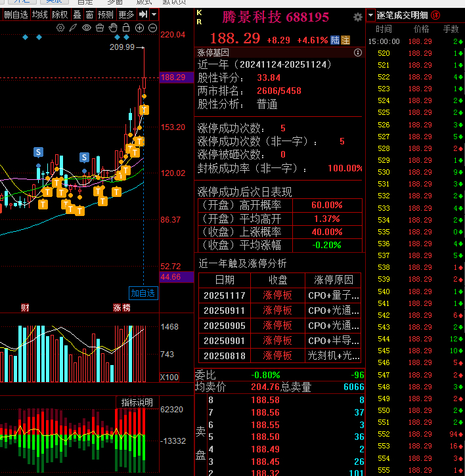Click the 预测 forecast button
Viewport: 465px width, 476px height.
pos(106,14)
